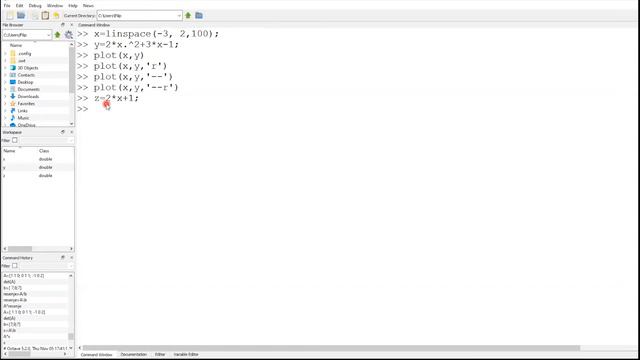This screenshot has height=360, width=640.
Task: Close the File Browser panel
Action: click(x=72, y=25)
